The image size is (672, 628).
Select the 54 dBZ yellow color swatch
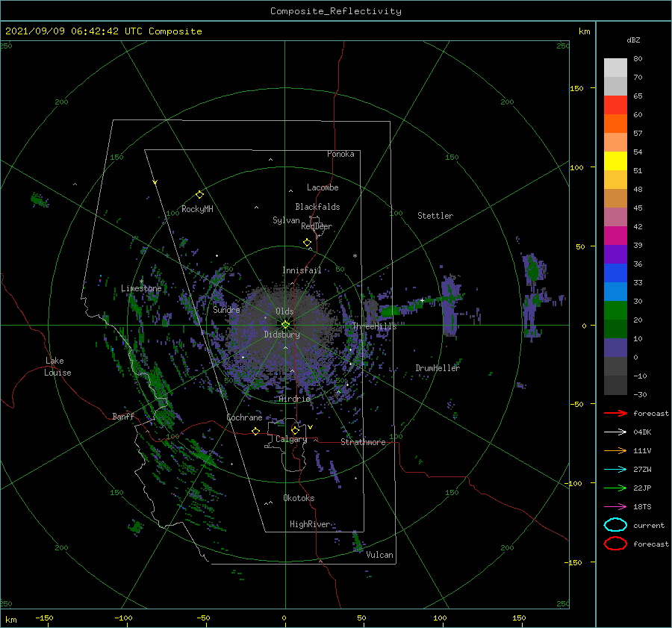click(615, 161)
